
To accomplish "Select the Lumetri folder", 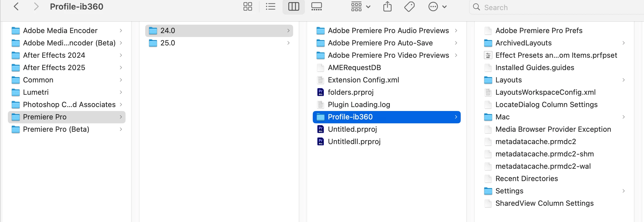I will coord(67,92).
